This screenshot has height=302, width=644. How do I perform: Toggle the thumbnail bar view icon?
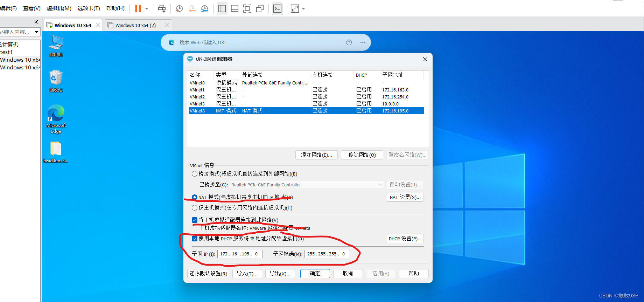(x=234, y=8)
